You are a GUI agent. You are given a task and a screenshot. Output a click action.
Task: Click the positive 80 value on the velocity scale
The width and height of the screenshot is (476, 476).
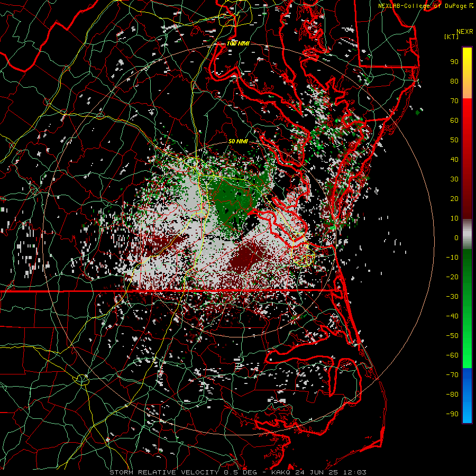pyautogui.click(x=454, y=81)
